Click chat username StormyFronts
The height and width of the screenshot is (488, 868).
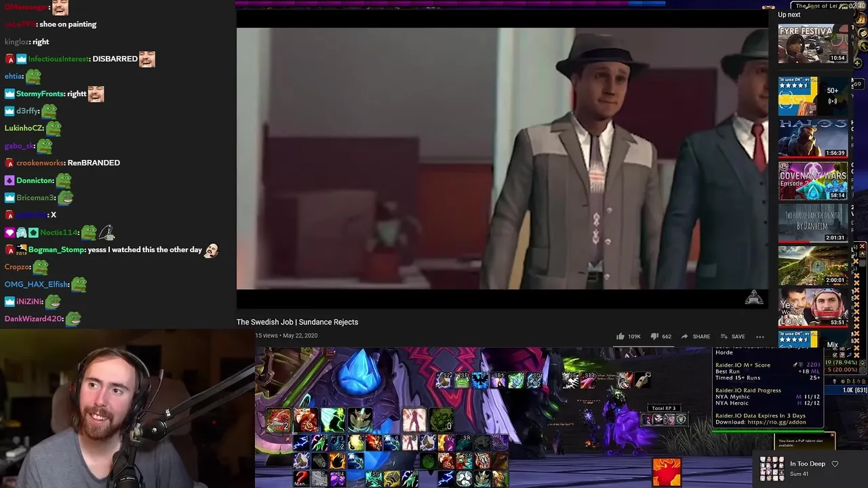pyautogui.click(x=40, y=94)
